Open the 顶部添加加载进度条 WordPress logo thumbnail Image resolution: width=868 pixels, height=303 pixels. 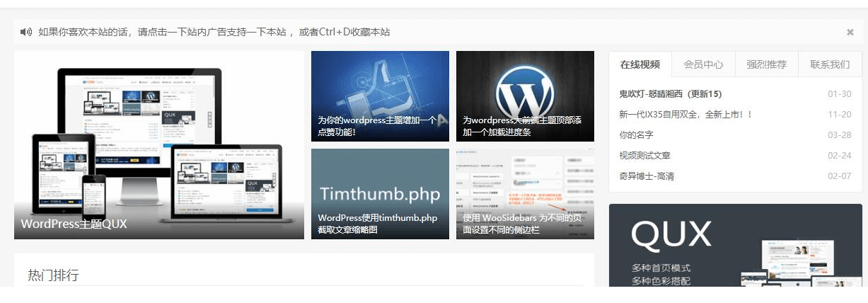525,96
